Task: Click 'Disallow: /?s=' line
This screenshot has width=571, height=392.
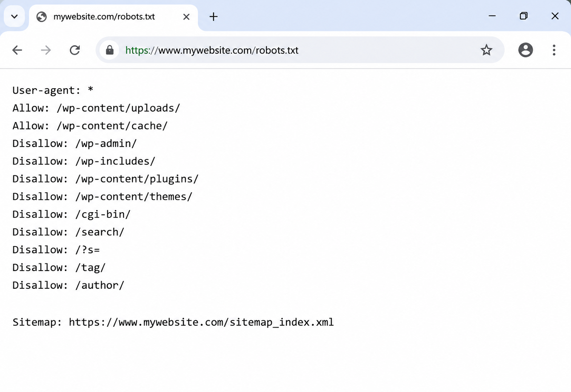Action: coord(56,250)
